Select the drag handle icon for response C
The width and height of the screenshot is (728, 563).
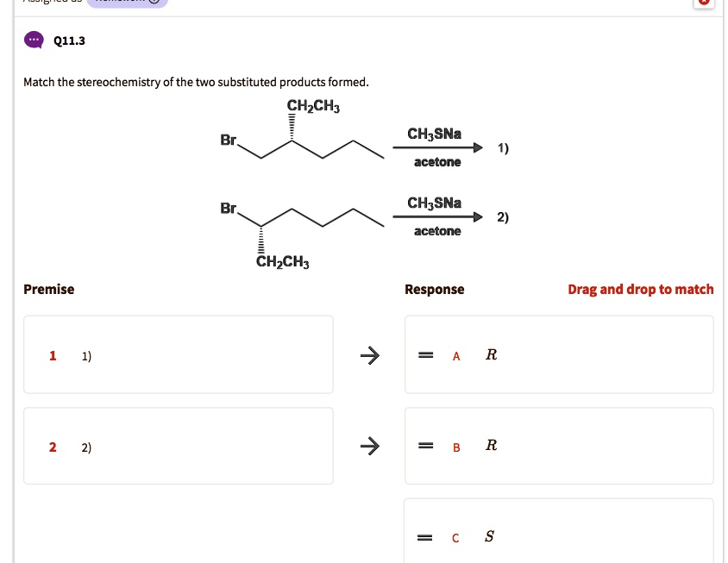[425, 536]
